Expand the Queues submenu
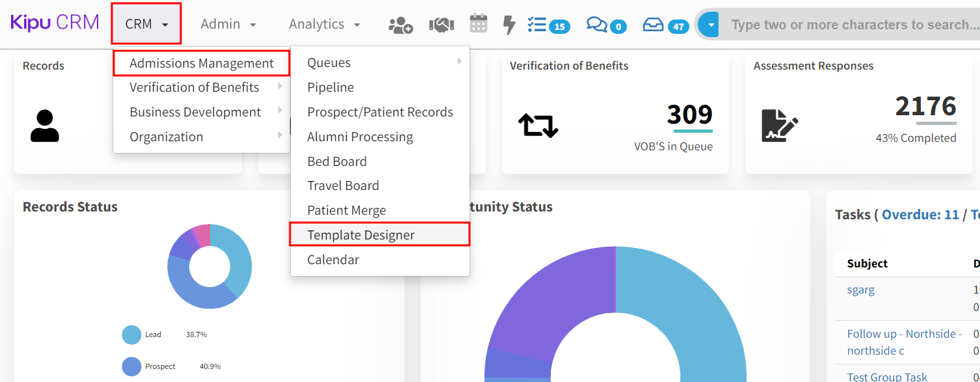Viewport: 980px width, 382px height. (329, 63)
